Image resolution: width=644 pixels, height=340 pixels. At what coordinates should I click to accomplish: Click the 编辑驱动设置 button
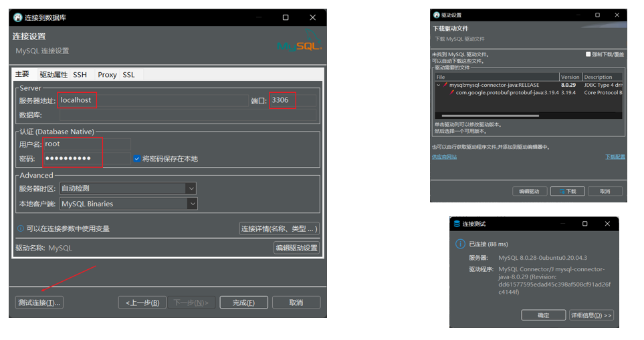[x=296, y=248]
